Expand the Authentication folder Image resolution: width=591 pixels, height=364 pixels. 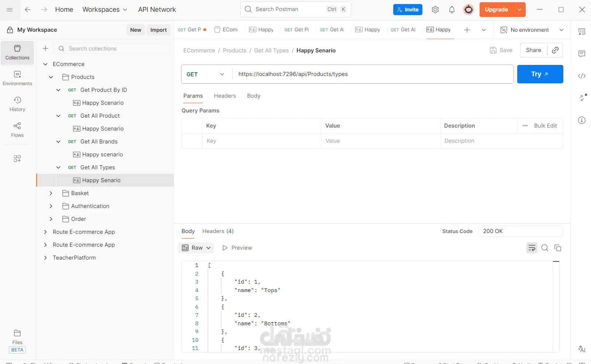point(51,206)
